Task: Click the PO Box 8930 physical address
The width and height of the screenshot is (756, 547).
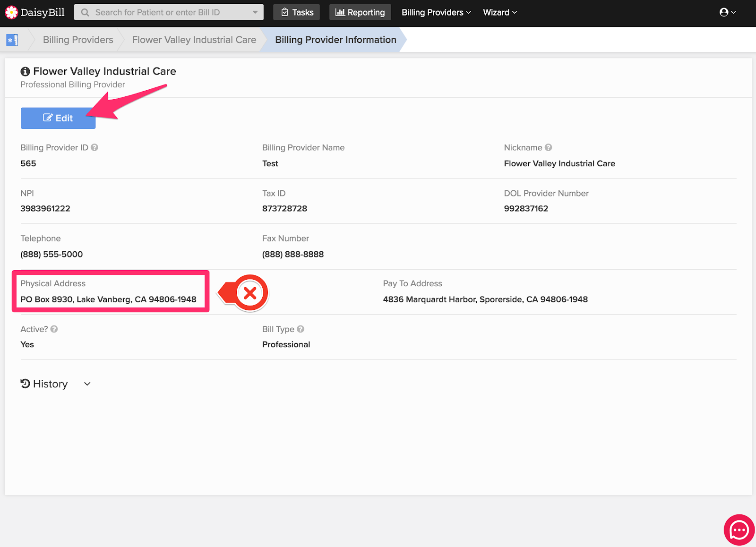Action: tap(108, 299)
